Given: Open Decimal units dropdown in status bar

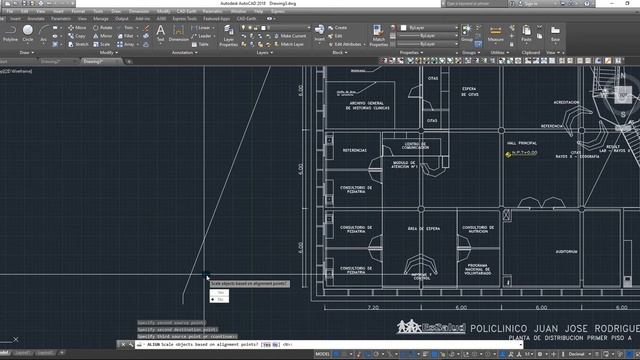Looking at the screenshot, I should (579, 354).
